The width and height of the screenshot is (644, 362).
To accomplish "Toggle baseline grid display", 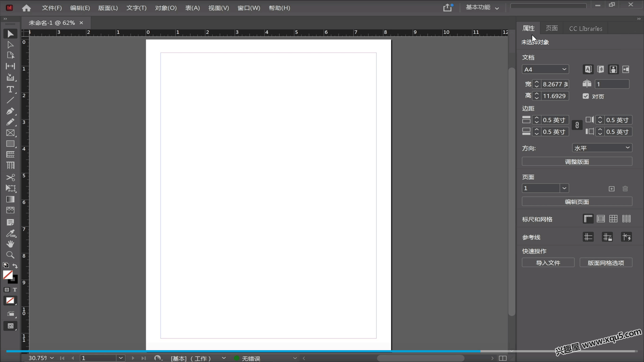I will (601, 219).
